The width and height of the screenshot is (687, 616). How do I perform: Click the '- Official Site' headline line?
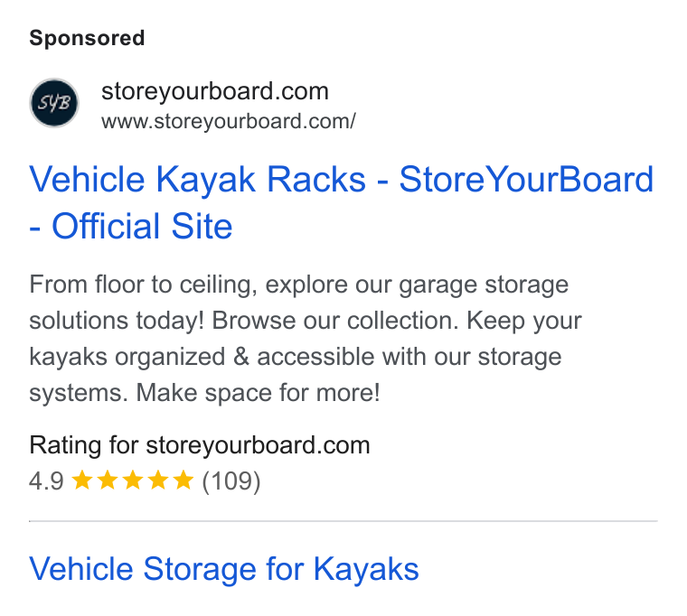130,227
